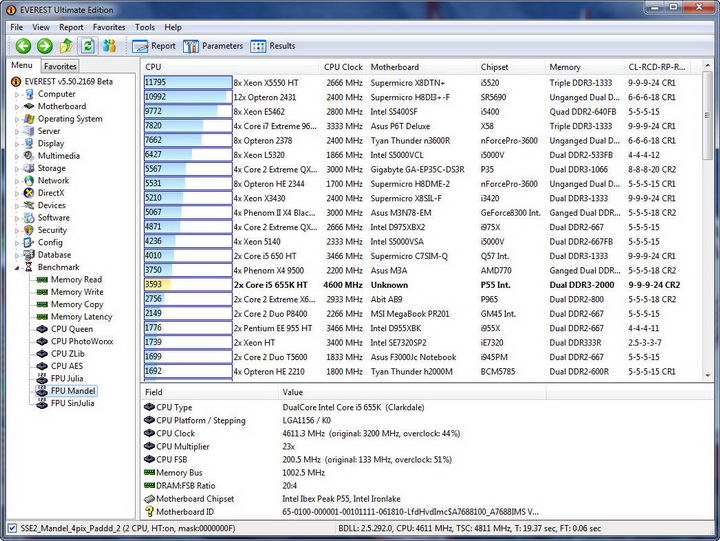Select the Devices tree icon

[x=29, y=205]
